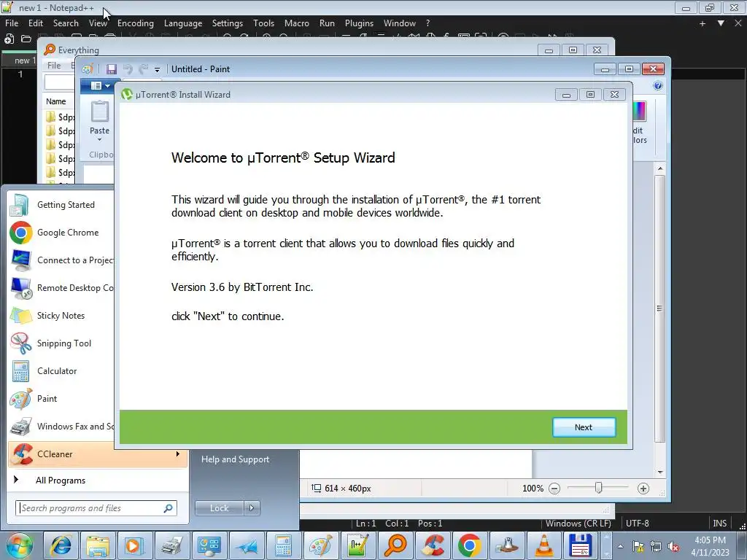Viewport: 747px width, 560px height.
Task: Click Next in the µTorrent Install Wizard
Action: (584, 427)
